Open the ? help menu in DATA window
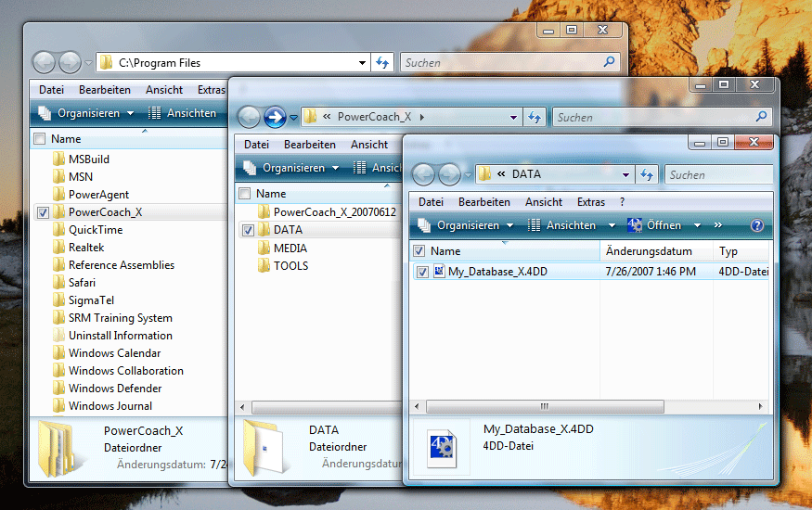Viewport: 812px width, 510px height. point(622,202)
